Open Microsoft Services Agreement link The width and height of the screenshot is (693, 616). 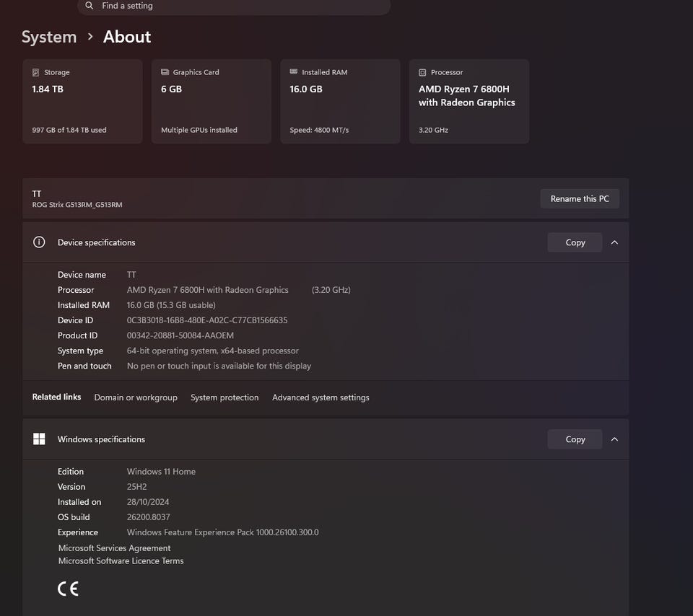click(114, 548)
